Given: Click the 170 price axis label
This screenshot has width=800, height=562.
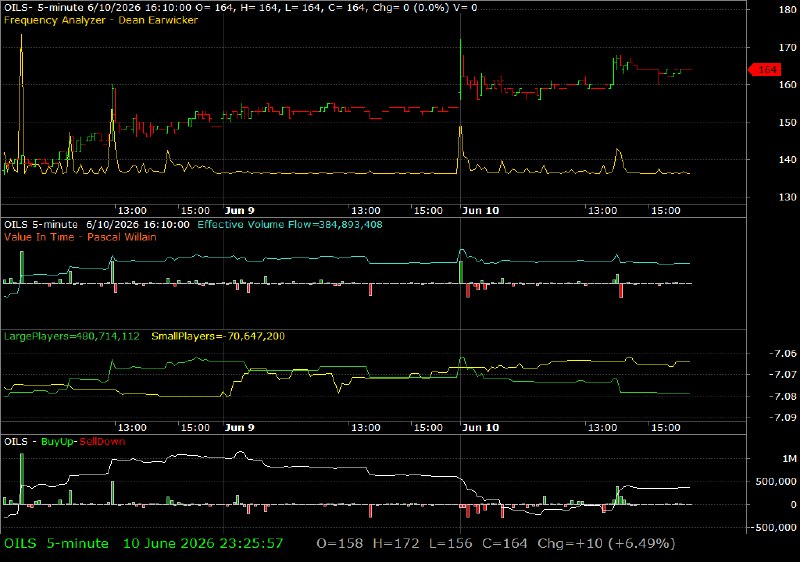Looking at the screenshot, I should [788, 47].
